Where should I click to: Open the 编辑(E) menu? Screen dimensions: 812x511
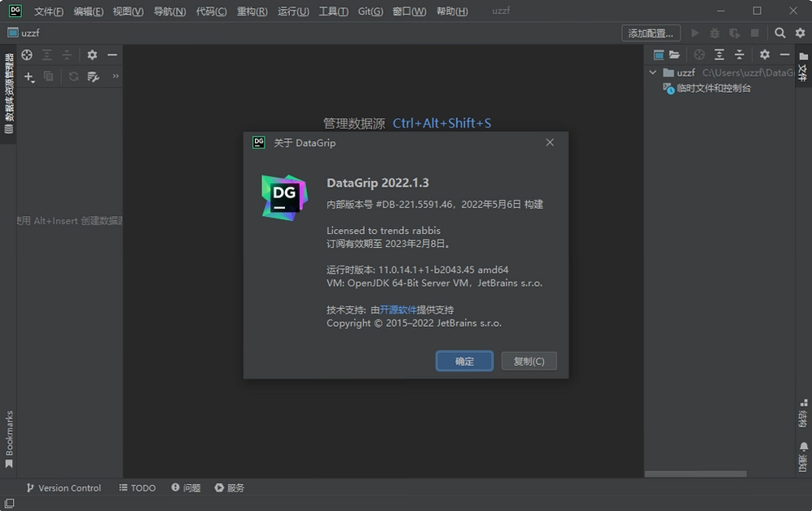88,11
